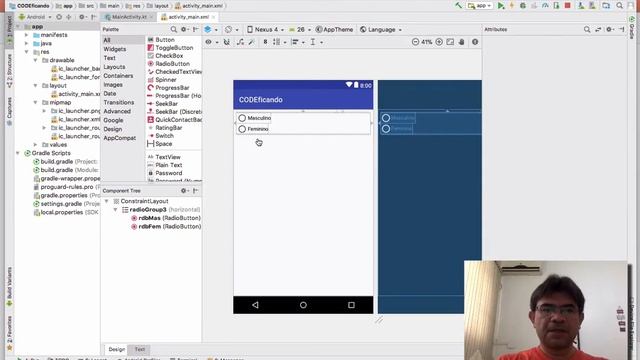Toggle autoconnect magnet icon
The width and height of the screenshot is (640, 360).
coord(227,42)
